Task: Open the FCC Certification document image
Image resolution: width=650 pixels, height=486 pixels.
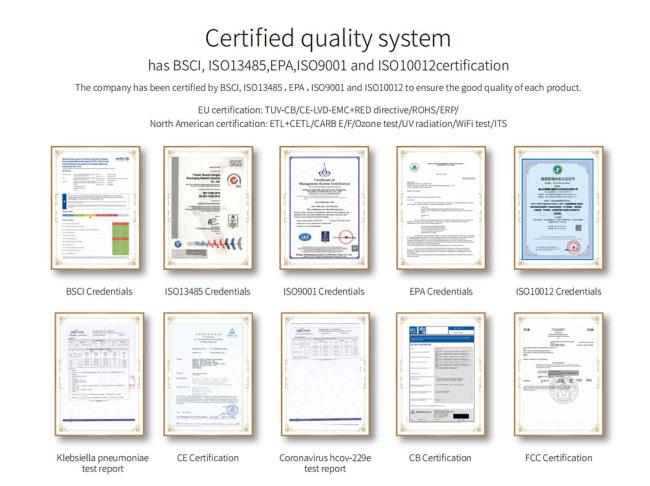Action: [558, 373]
